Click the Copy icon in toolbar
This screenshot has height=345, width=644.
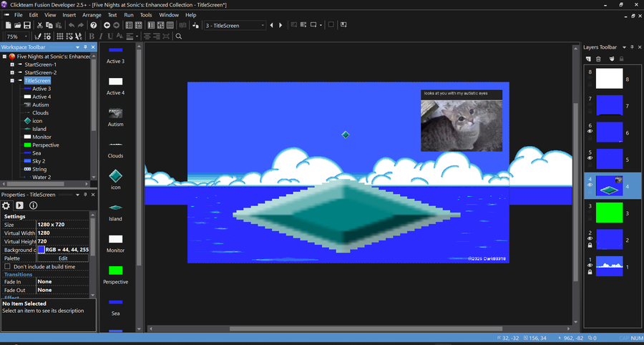click(x=49, y=25)
